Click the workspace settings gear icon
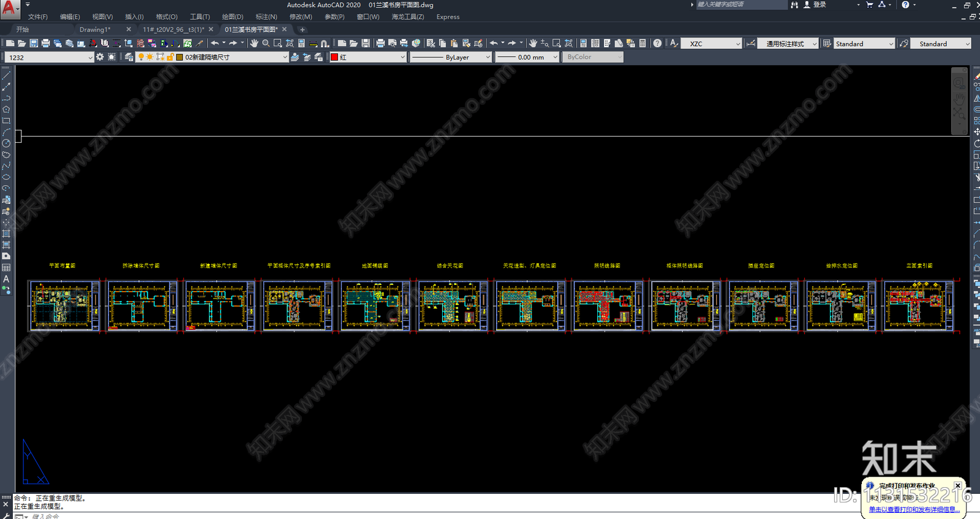The height and width of the screenshot is (519, 980). point(100,57)
